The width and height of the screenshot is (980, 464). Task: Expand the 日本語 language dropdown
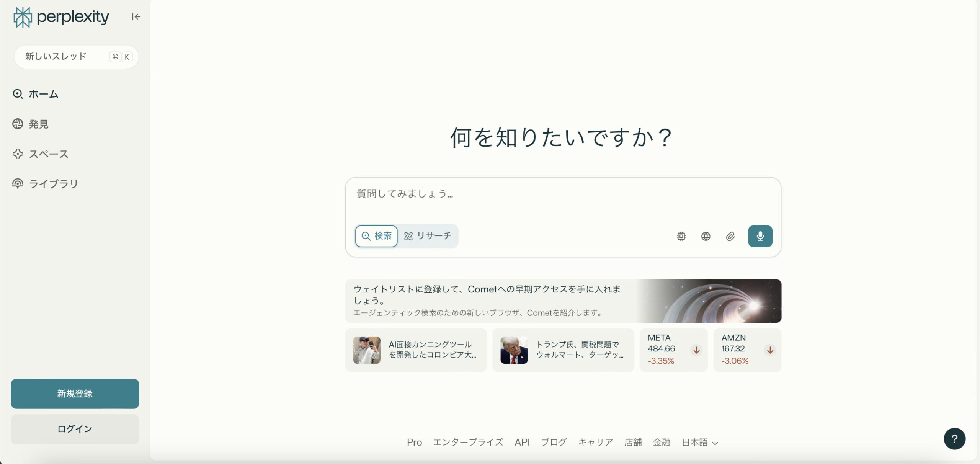click(x=700, y=442)
